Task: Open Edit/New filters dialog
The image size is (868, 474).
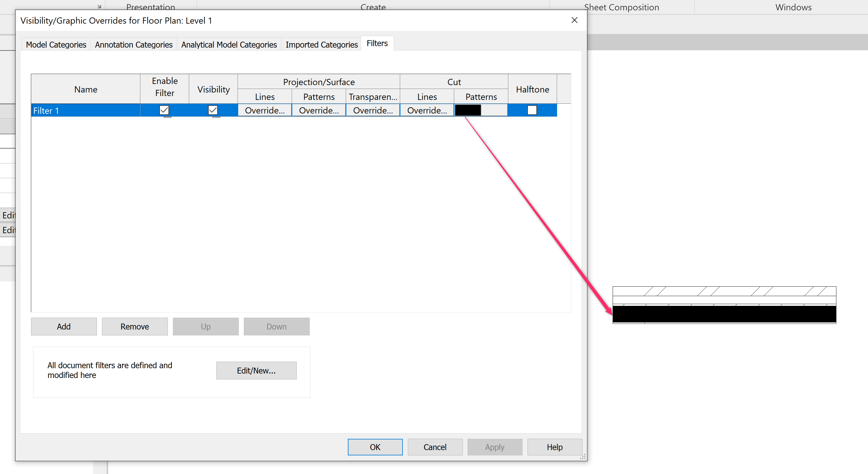Action: [x=256, y=370]
